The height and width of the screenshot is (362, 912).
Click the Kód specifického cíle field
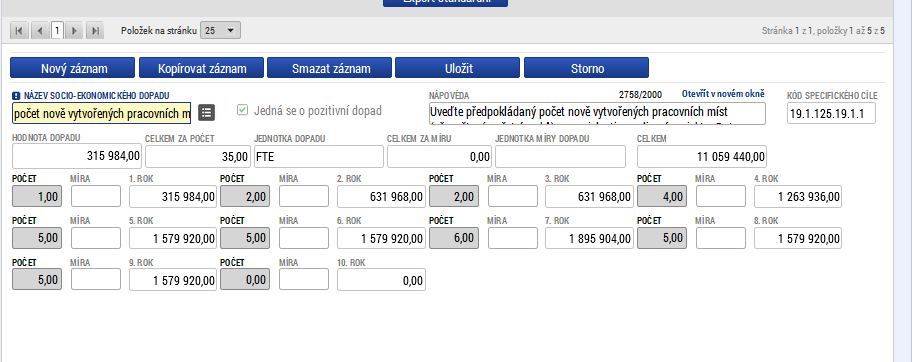coord(831,113)
